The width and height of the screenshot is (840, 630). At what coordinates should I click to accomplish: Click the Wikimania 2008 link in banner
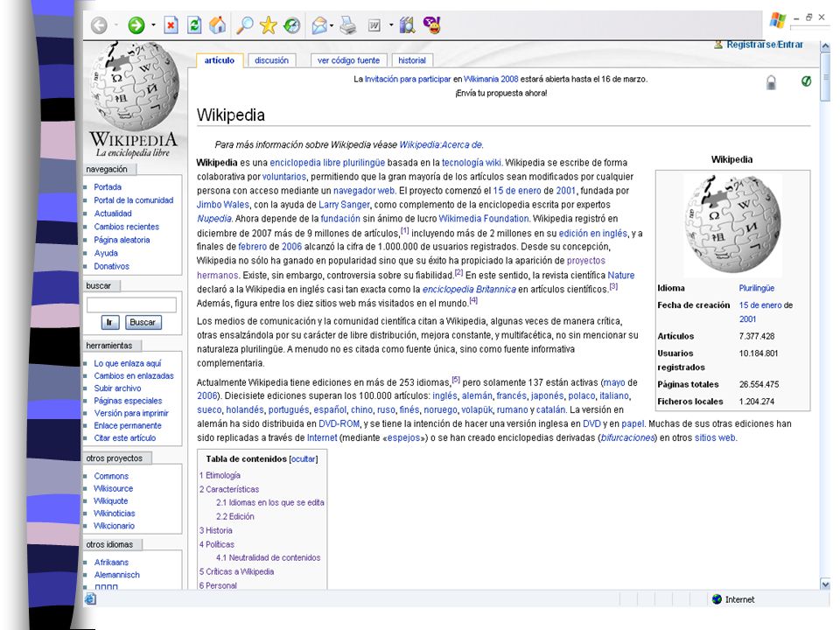tap(491, 79)
